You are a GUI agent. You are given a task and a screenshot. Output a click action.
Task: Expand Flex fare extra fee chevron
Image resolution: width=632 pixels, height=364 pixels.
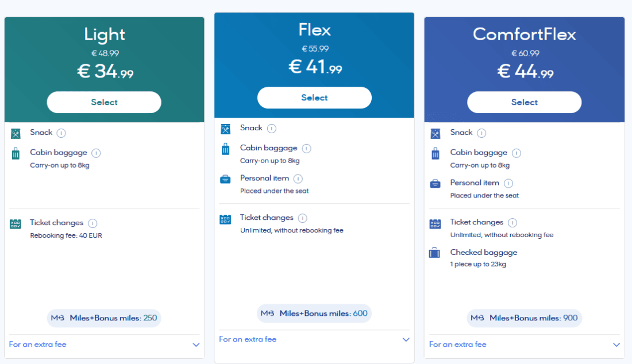click(x=406, y=340)
